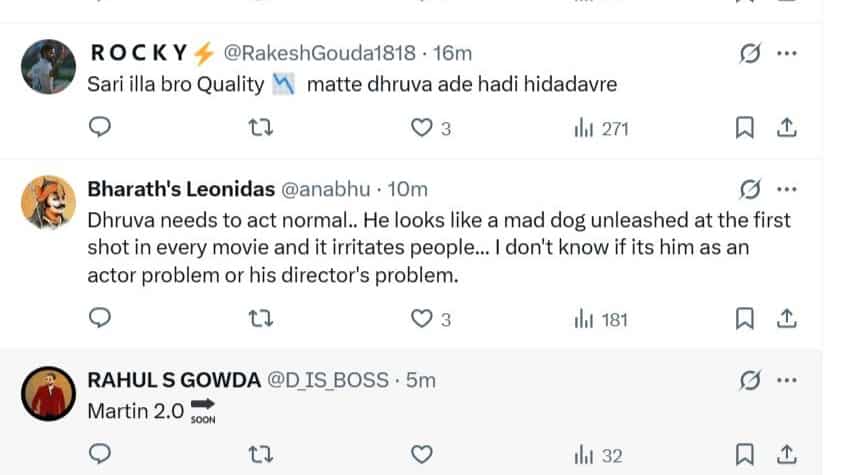This screenshot has height=475, width=845.
Task: Share ROCKY's tweet
Action: (x=786, y=128)
